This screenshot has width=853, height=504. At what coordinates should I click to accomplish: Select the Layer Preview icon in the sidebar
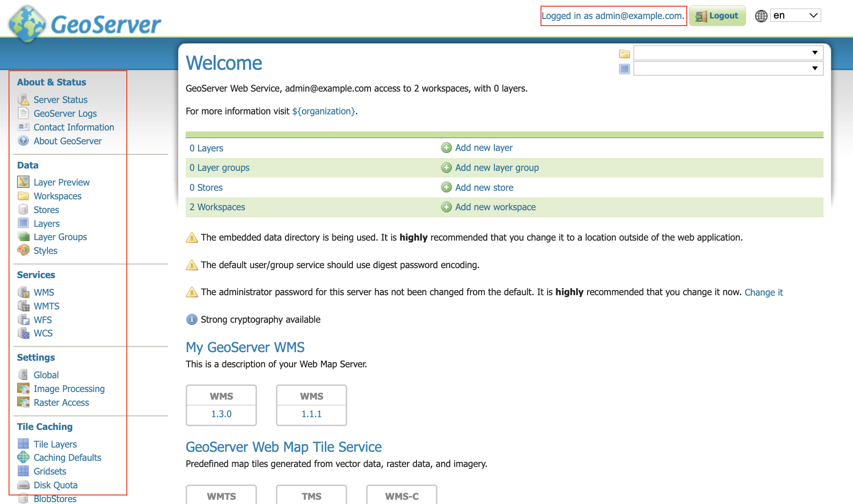pos(23,182)
